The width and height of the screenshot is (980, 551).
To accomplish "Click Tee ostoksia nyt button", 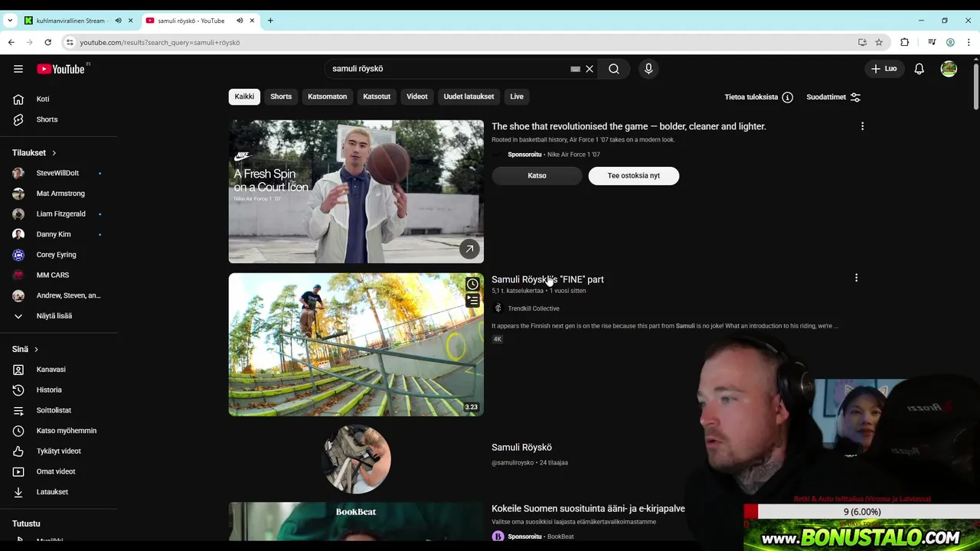I will click(633, 175).
